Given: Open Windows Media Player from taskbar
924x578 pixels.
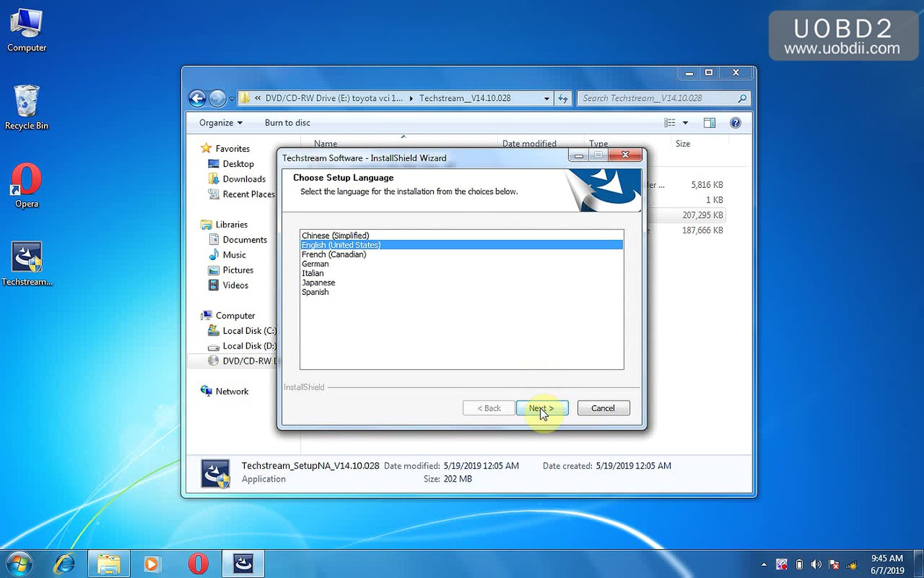Looking at the screenshot, I should coord(151,564).
